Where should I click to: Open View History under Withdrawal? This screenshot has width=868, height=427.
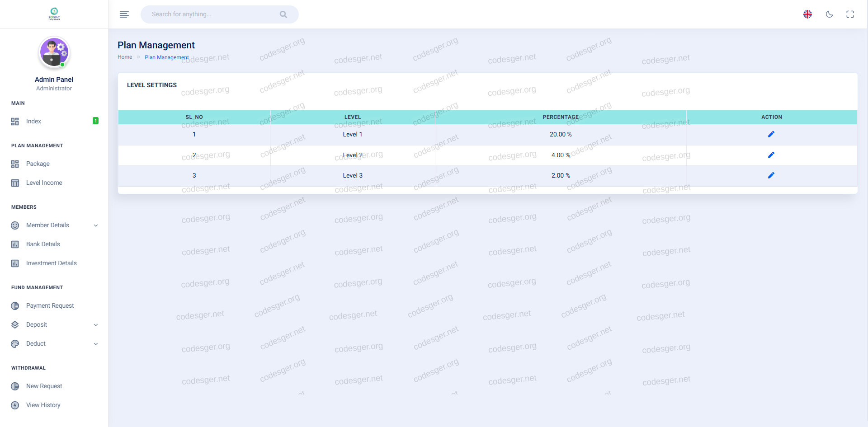tap(43, 405)
